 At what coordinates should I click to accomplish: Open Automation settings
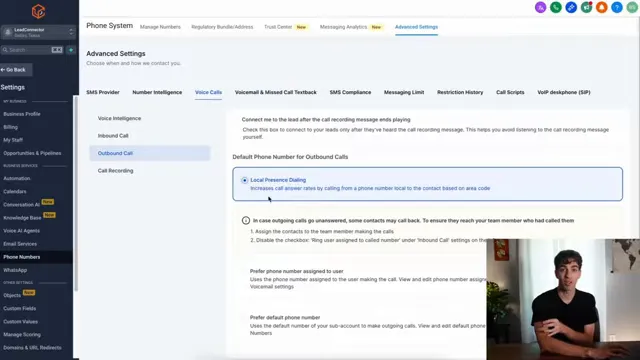pos(17,178)
